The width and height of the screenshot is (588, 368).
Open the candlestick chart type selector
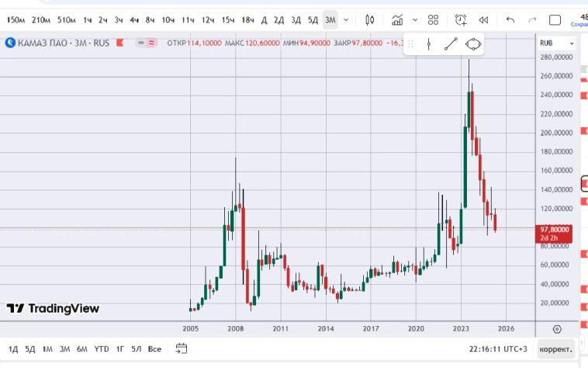[370, 20]
